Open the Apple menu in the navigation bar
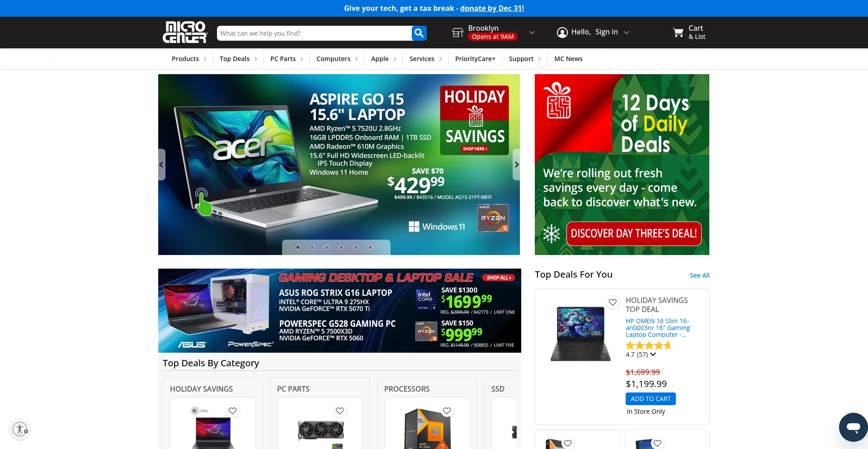Screen dimensions: 868x449 [x=380, y=58]
